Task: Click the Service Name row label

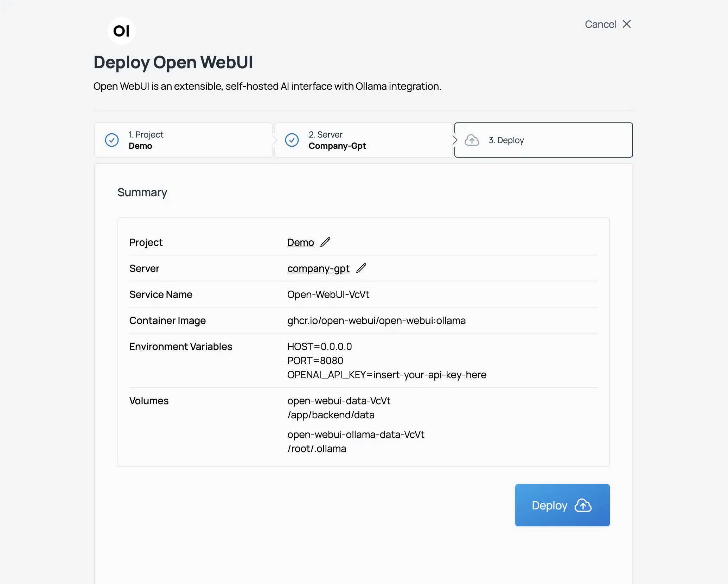Action: coord(161,294)
